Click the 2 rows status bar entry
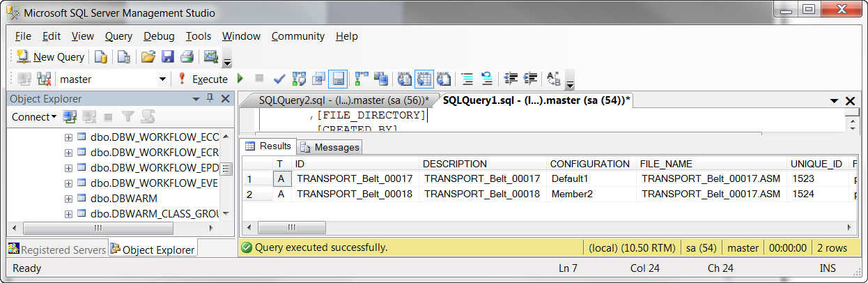This screenshot has height=283, width=868. click(x=832, y=247)
